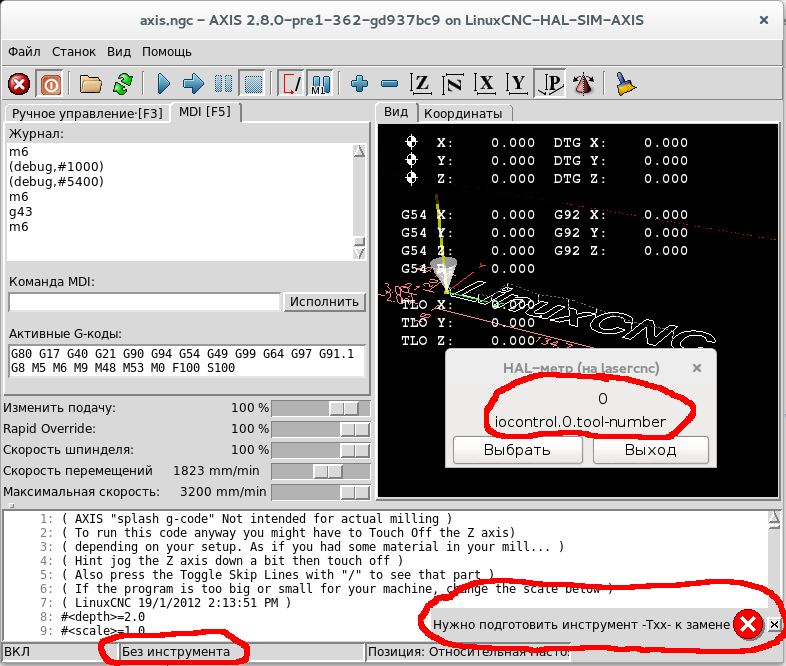Zoom out with blue minus icon

point(389,84)
